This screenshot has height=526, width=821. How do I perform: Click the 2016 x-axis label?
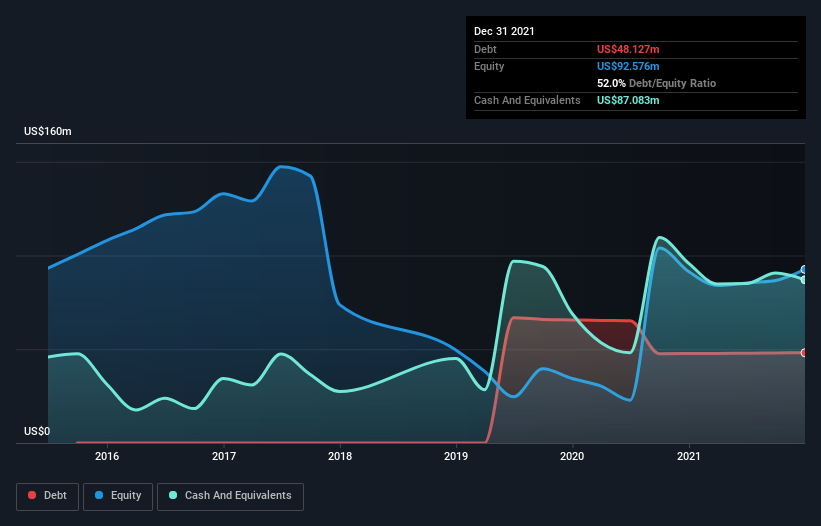click(x=107, y=456)
